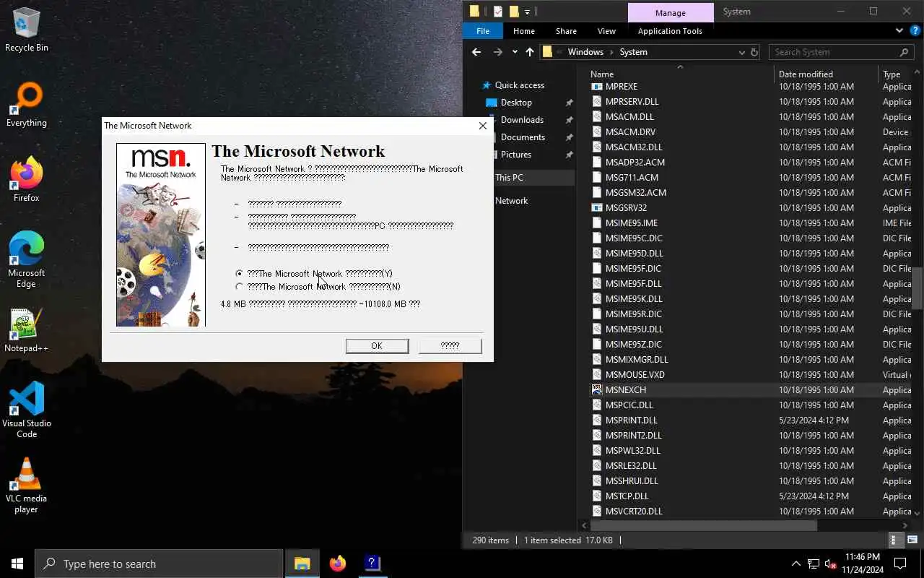Open the Customize Quick Access Toolbar dropdown
The image size is (924, 578).
tap(528, 12)
